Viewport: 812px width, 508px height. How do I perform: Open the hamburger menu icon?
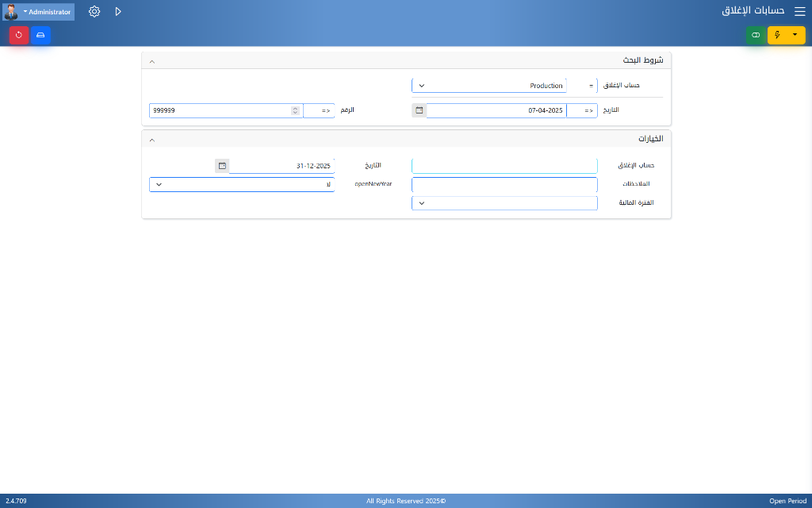pos(799,12)
